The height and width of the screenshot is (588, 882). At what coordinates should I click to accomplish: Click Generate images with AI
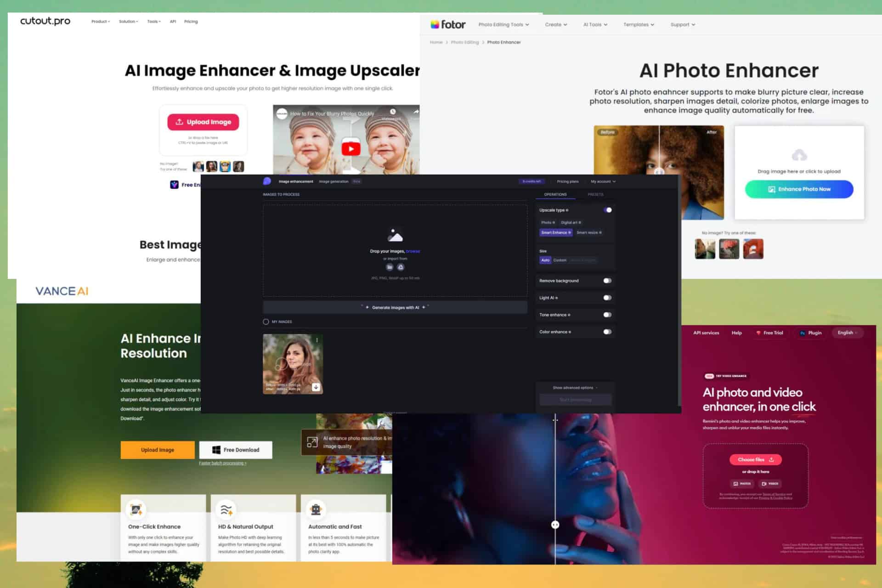pyautogui.click(x=395, y=307)
